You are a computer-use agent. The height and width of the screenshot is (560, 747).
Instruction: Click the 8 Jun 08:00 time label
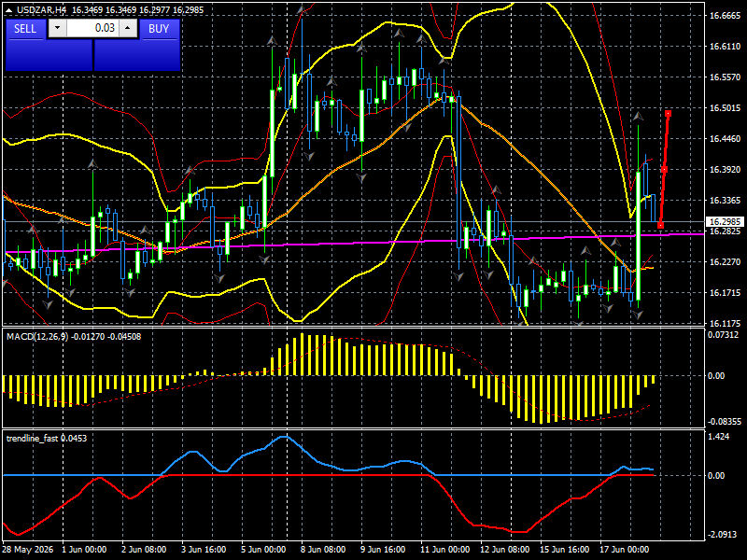point(323,550)
